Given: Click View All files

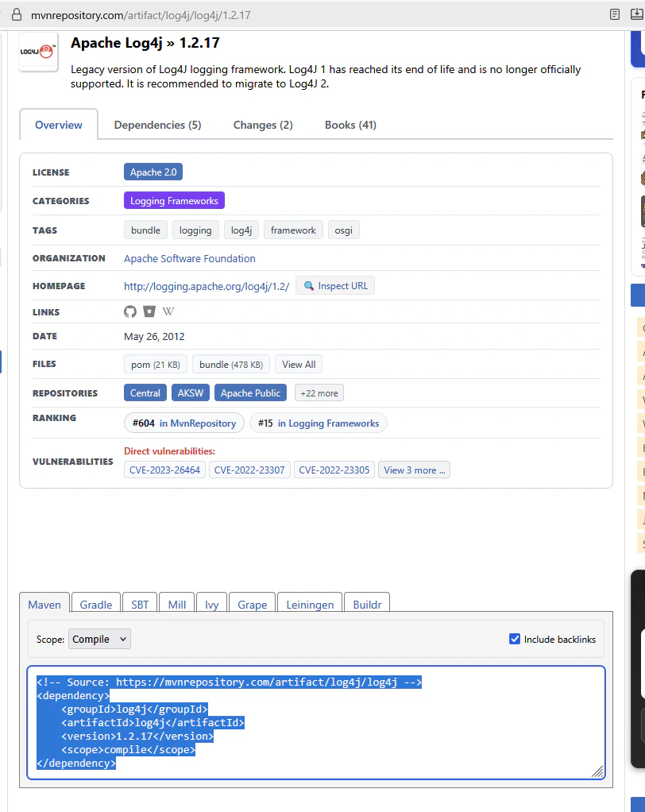Looking at the screenshot, I should pyautogui.click(x=299, y=365).
